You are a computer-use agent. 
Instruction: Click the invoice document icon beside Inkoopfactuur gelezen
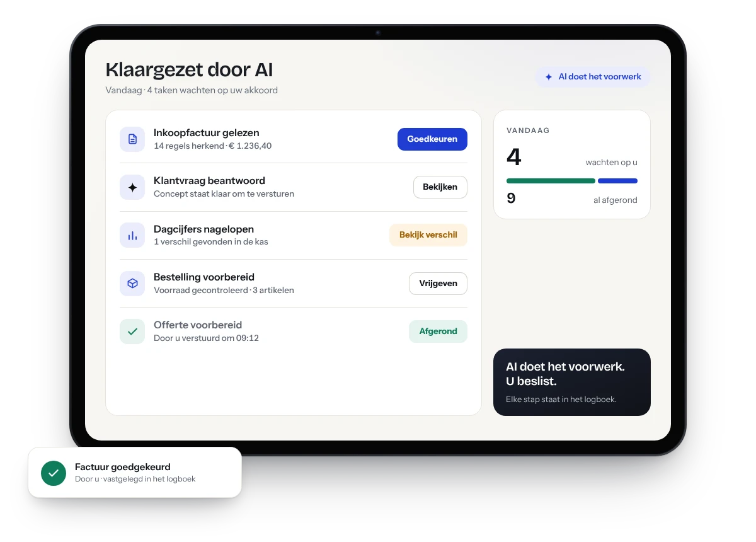132,139
